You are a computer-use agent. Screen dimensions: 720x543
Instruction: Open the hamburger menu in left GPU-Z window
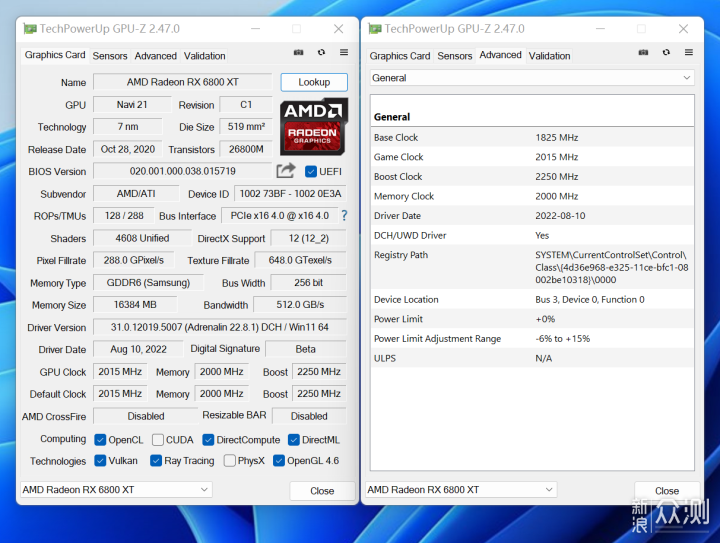point(343,52)
